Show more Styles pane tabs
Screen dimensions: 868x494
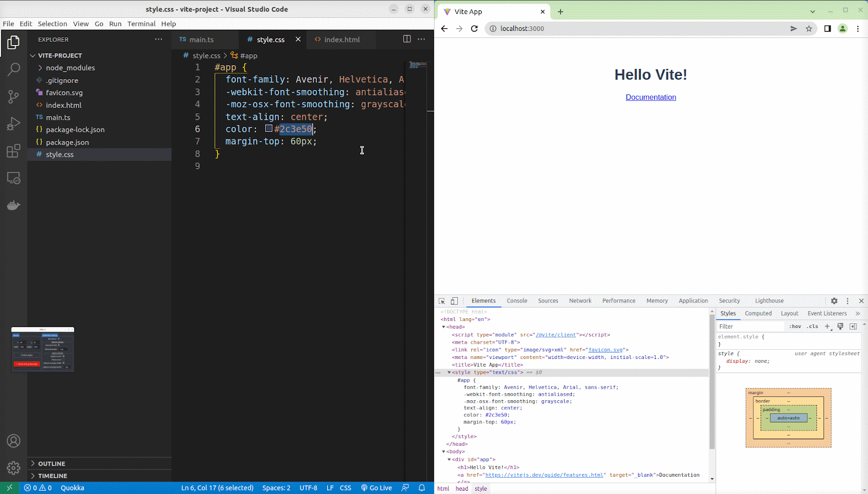pyautogui.click(x=858, y=313)
